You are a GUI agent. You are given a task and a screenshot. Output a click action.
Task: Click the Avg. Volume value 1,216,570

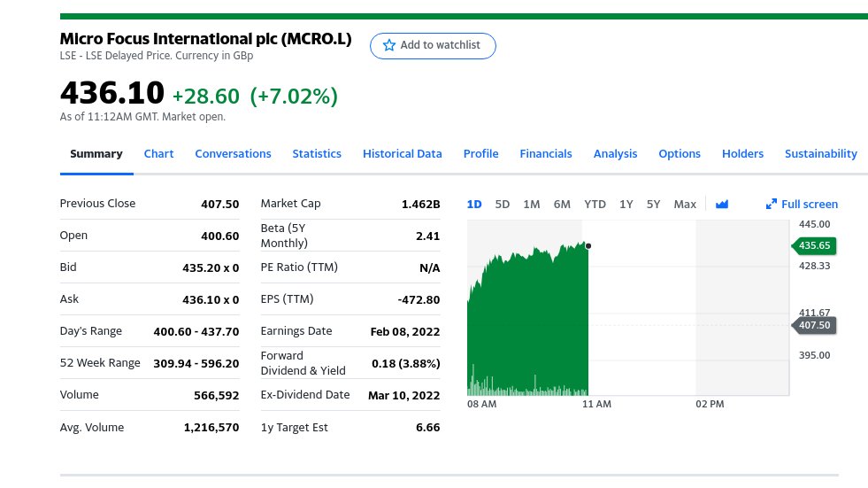(211, 428)
